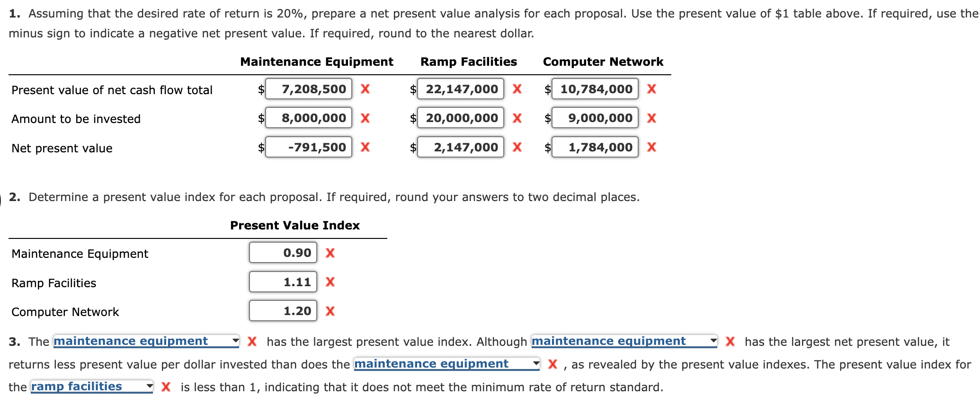Click the red X next to 7,208,500
This screenshot has height=404, width=980.
pos(365,89)
